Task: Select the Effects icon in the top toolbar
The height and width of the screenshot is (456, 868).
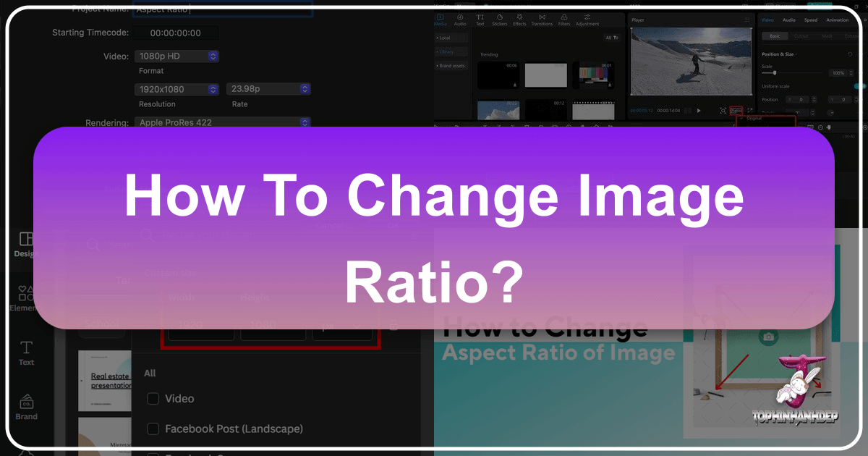Action: [x=519, y=20]
